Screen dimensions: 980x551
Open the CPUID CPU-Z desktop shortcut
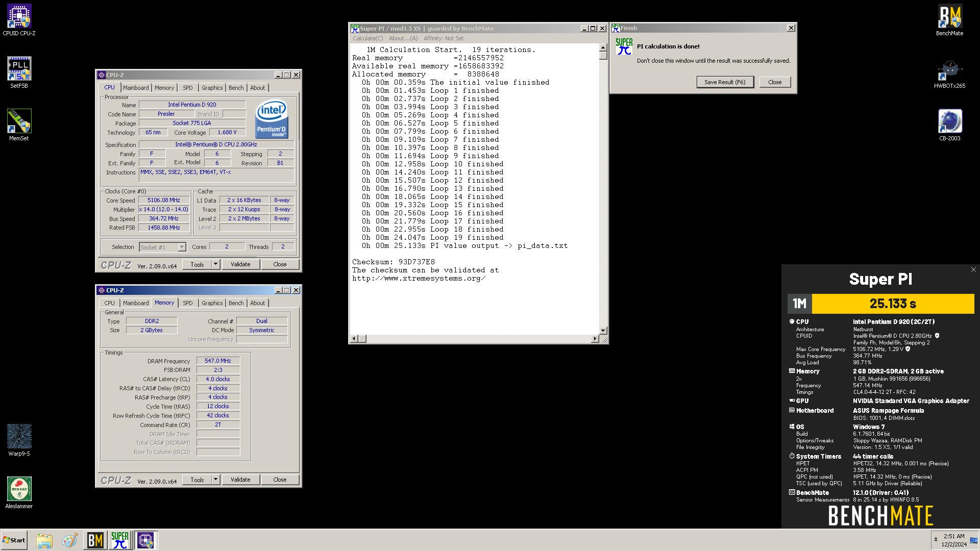[x=19, y=20]
